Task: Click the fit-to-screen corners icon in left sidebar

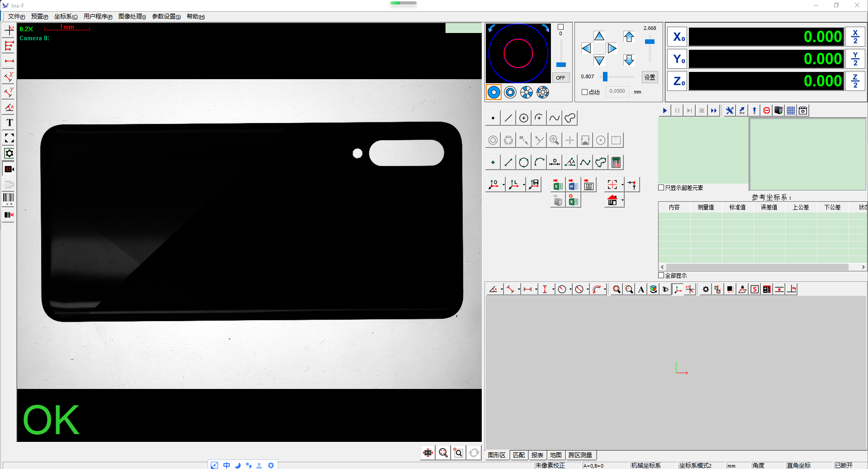Action: tap(9, 138)
